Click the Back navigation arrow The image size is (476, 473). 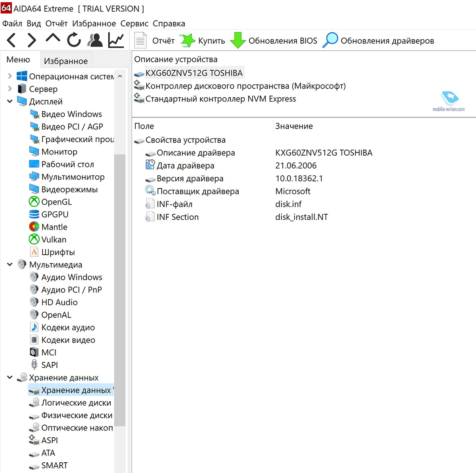click(12, 40)
